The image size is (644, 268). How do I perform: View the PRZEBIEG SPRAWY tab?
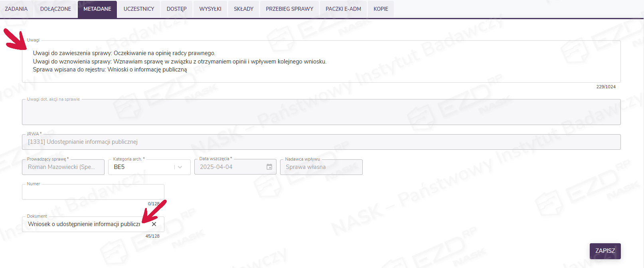coord(289,9)
